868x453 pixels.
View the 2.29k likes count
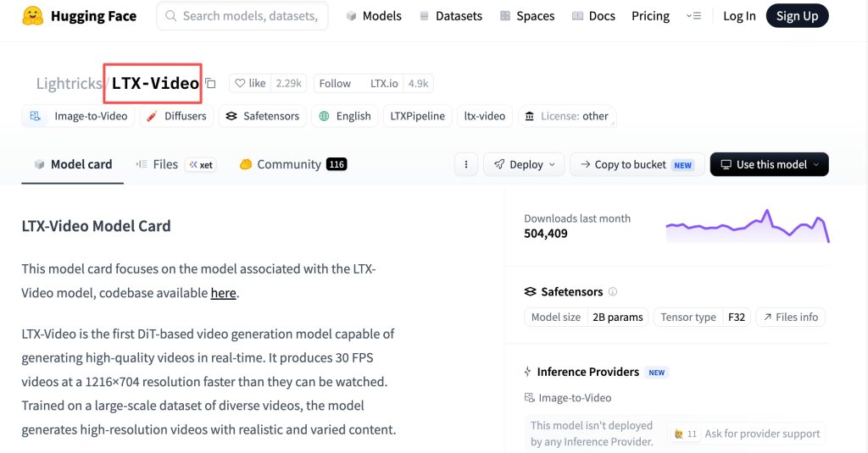click(x=288, y=83)
